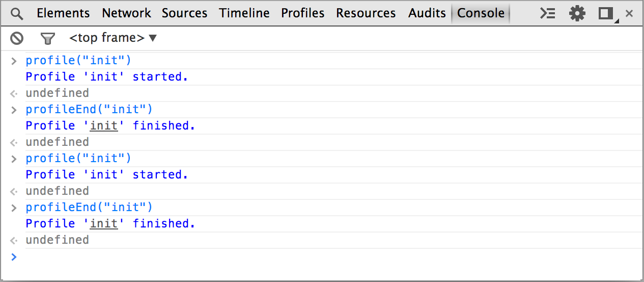
Task: Change the dock side with the dock icon
Action: pos(606,14)
